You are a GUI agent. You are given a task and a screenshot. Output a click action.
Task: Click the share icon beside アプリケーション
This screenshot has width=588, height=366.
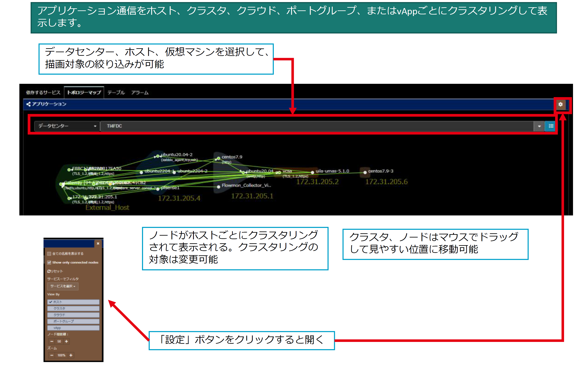[x=28, y=104]
